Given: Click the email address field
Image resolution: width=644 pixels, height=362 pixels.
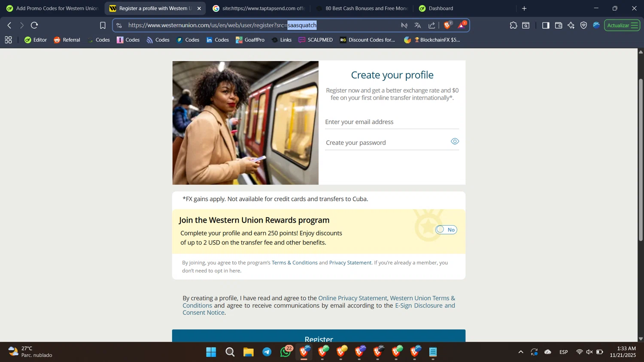Looking at the screenshot, I should tap(392, 122).
